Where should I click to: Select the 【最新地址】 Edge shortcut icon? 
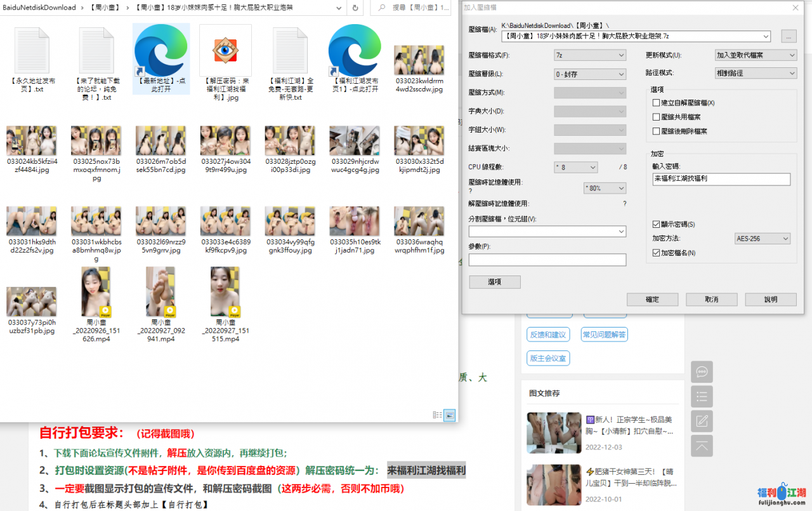pyautogui.click(x=161, y=51)
